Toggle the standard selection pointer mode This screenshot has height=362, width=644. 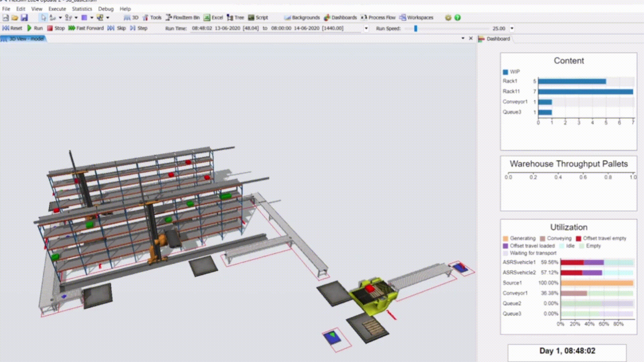[43, 17]
